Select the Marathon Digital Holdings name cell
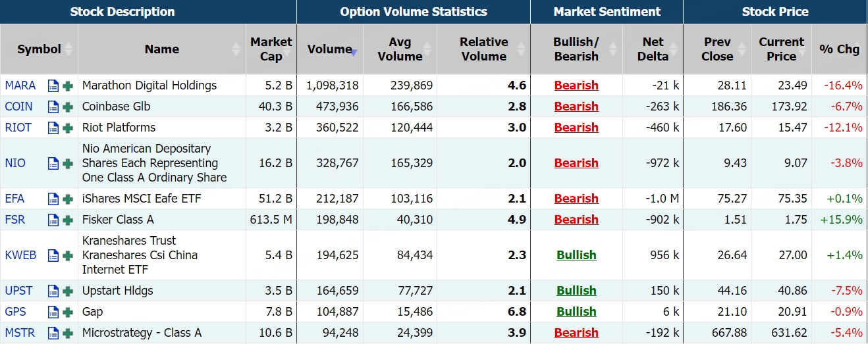 click(162, 86)
